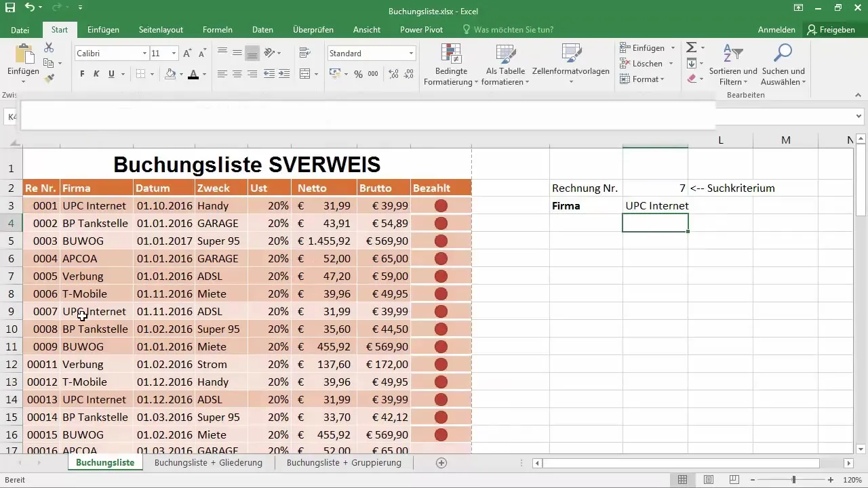868x488 pixels.
Task: Toggle the wrap text icon
Action: (304, 53)
